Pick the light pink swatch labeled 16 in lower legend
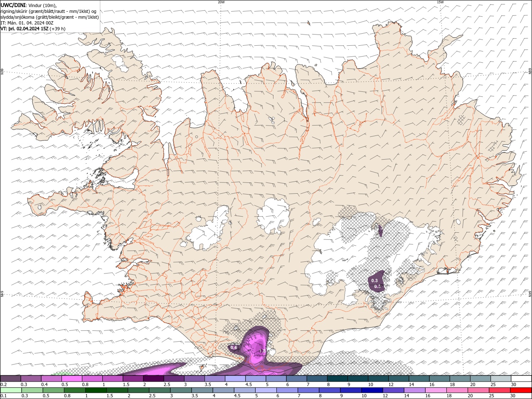The image size is (532, 399). coord(436,390)
